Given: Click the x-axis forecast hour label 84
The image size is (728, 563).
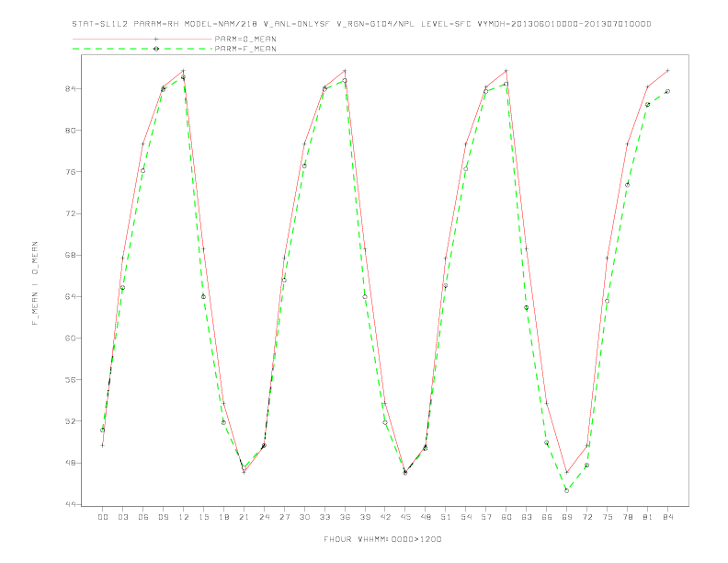Looking at the screenshot, I should pyautogui.click(x=668, y=517).
